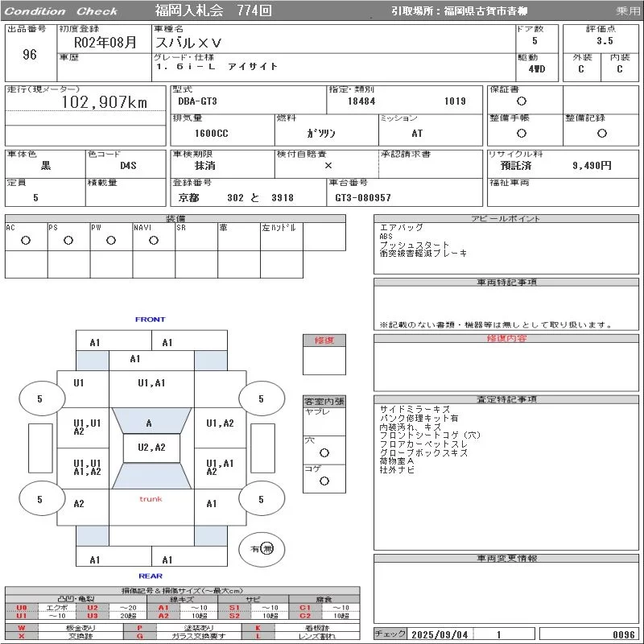Click the REAR label of the diagram
The image size is (644, 644).
(x=151, y=576)
